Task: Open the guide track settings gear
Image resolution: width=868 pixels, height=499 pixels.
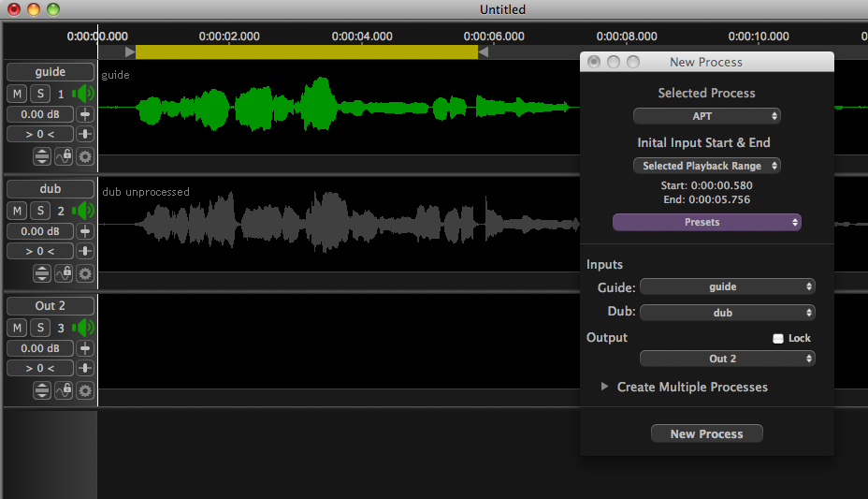Action: (85, 156)
